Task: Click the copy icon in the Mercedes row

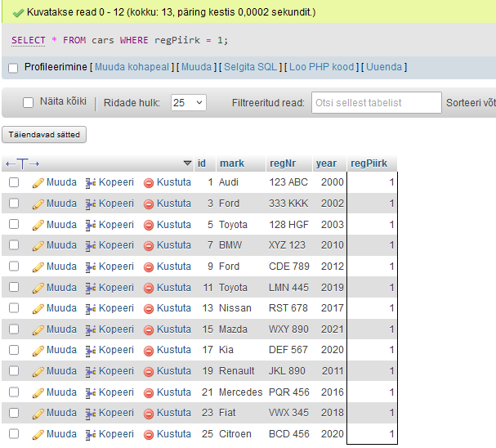Action: [92, 392]
